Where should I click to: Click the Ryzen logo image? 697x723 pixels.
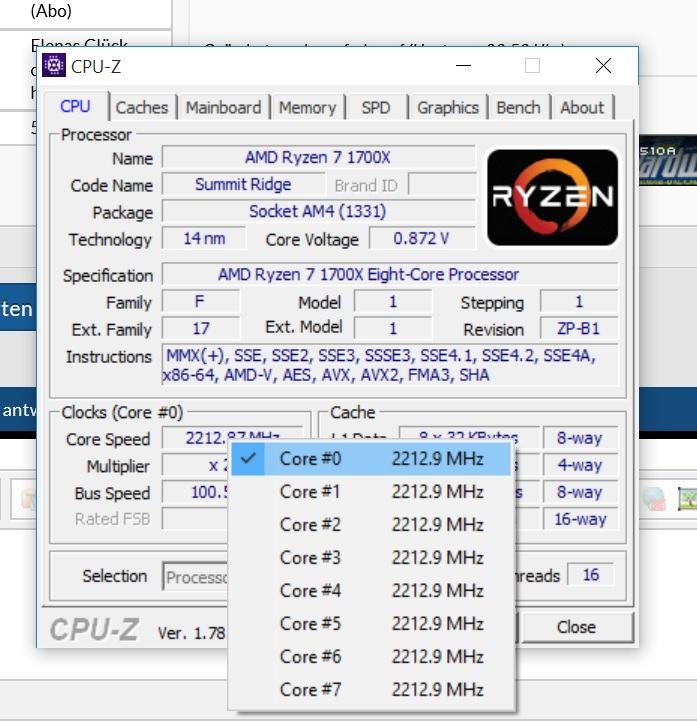coord(552,197)
